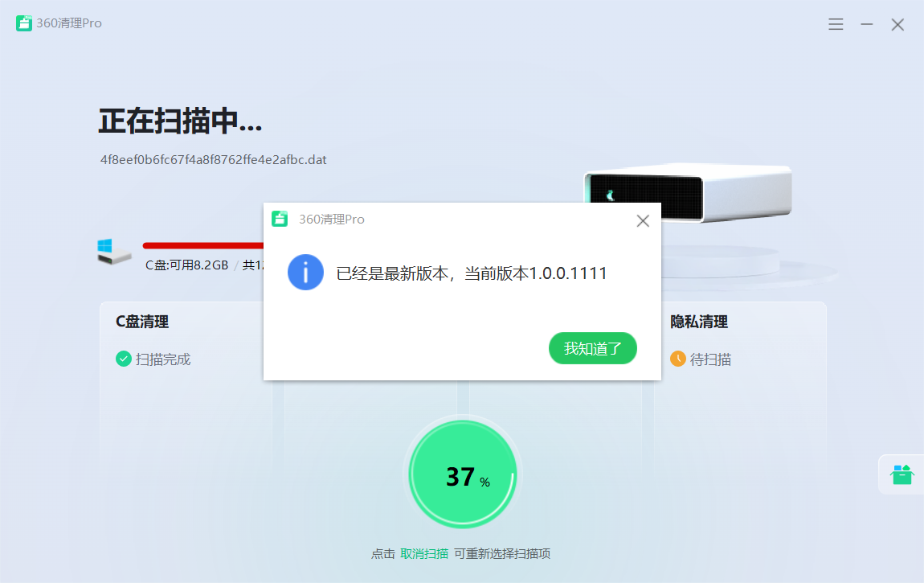Click the C drive Windows disk icon

pos(114,252)
